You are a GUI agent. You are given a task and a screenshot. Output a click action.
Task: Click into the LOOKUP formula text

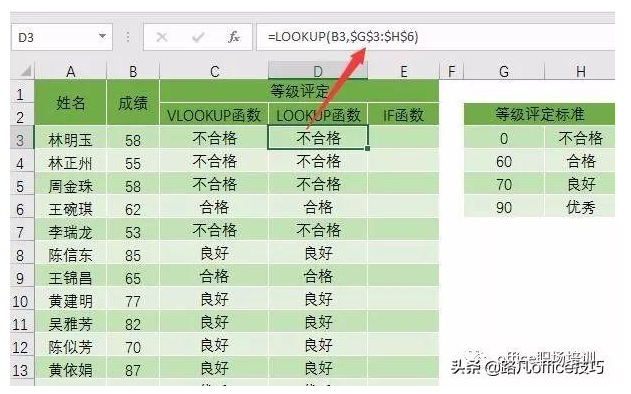point(343,37)
